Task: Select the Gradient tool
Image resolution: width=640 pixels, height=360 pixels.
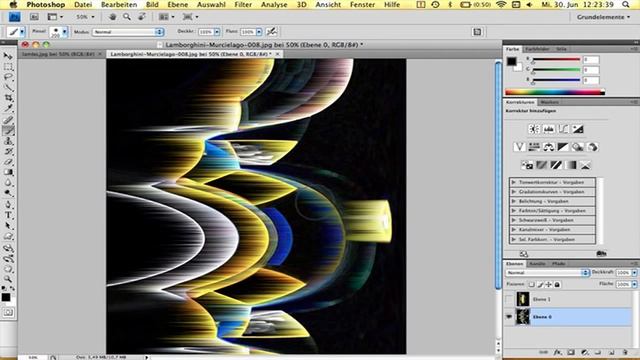Action: pos(8,173)
